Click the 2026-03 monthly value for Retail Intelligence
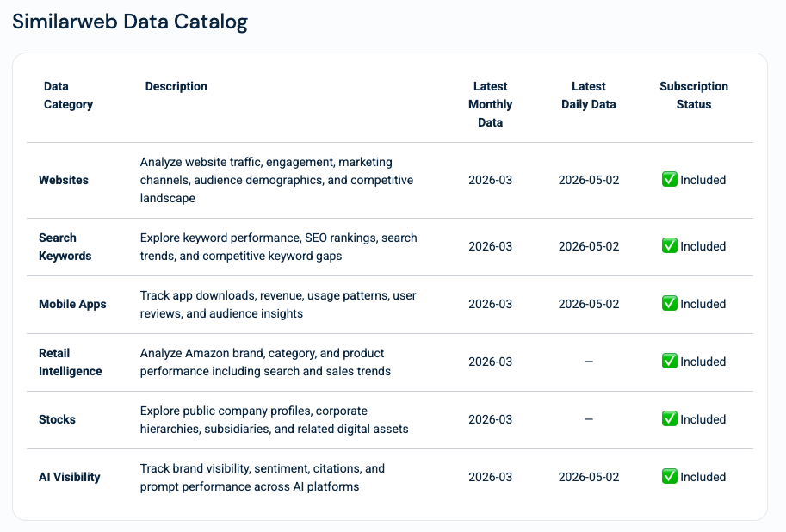 (490, 362)
